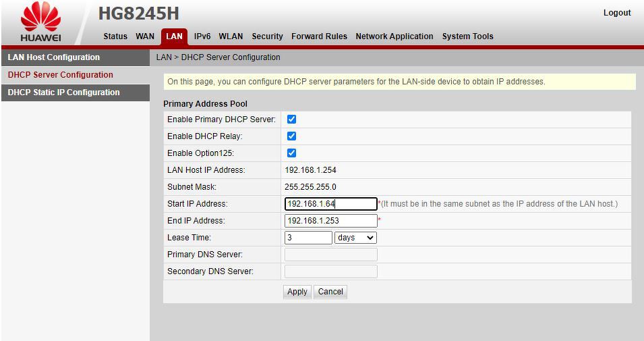Click the Start IP Address label
Image resolution: width=644 pixels, height=341 pixels.
coord(197,204)
